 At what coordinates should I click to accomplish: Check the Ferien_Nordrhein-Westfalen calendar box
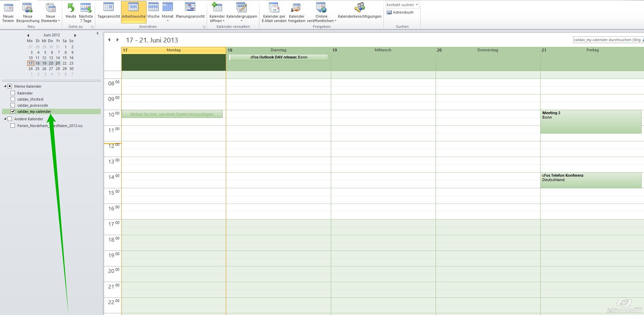pyautogui.click(x=13, y=126)
